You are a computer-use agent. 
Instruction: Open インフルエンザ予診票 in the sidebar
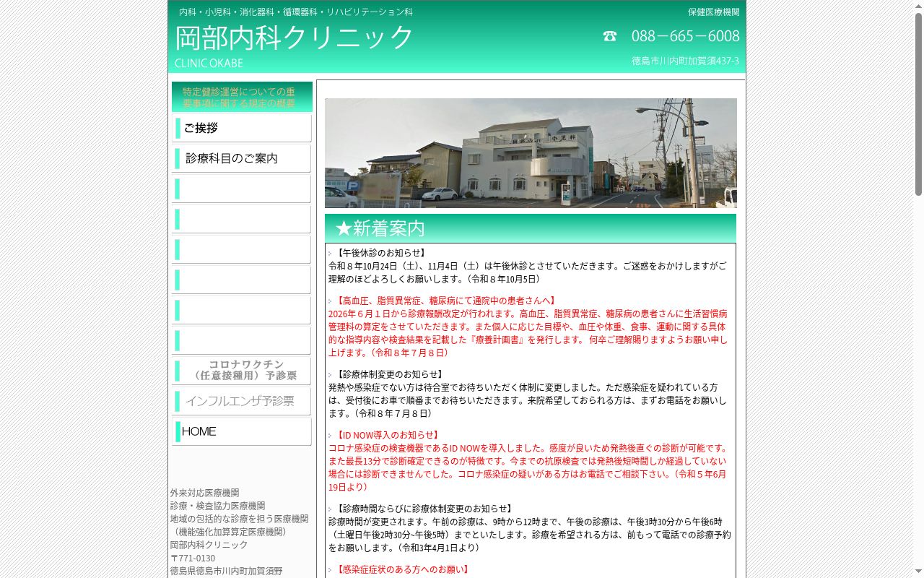coord(242,401)
